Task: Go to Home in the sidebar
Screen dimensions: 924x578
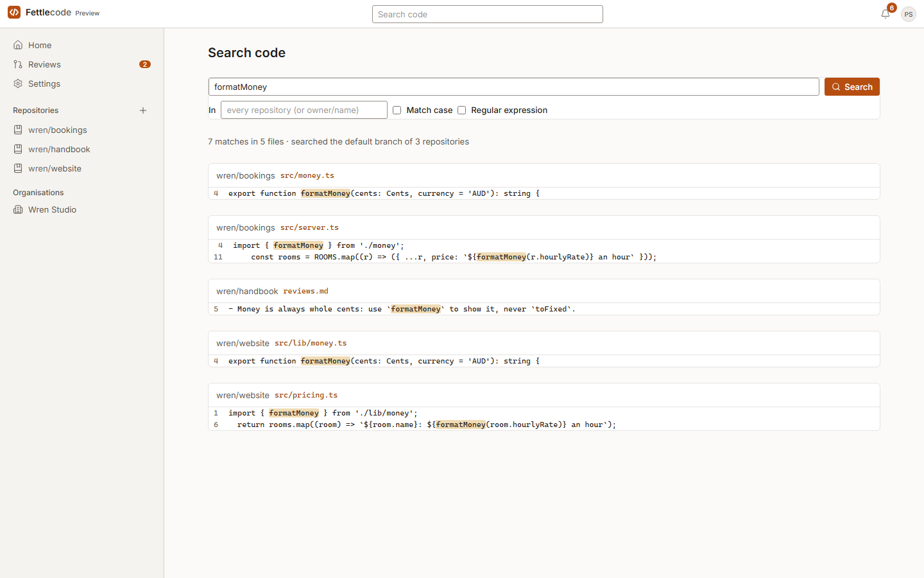Action: click(x=81, y=45)
